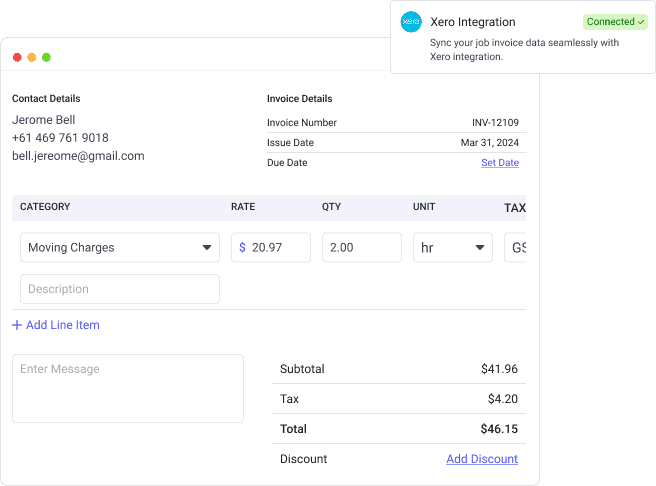Viewport: 656px width, 486px height.
Task: Select the invoice number INV-12109
Action: 495,123
